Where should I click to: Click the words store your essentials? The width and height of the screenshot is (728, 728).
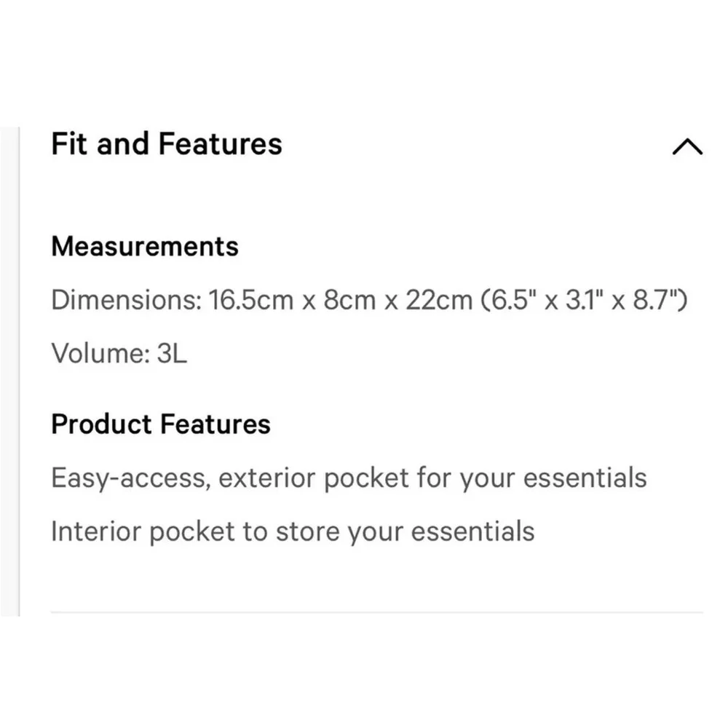click(x=405, y=531)
